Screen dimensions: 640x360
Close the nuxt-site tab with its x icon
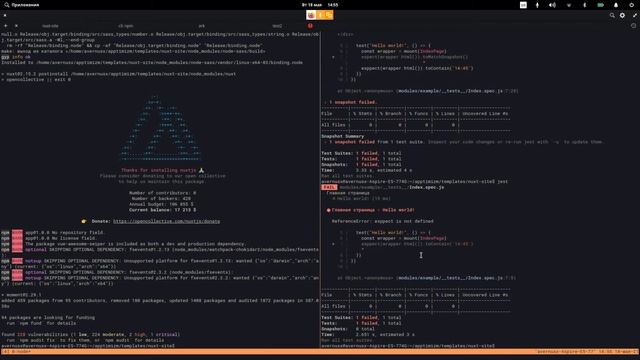(x=16, y=26)
